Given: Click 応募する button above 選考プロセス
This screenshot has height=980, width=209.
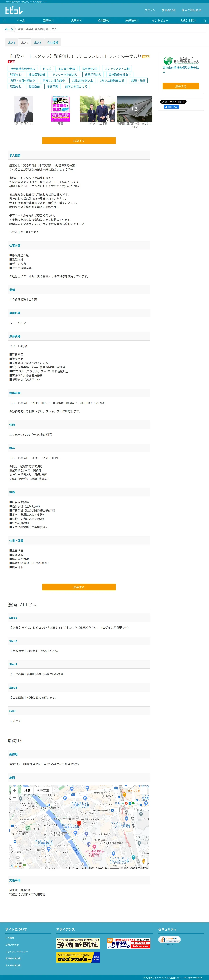Looking at the screenshot, I should [79, 587].
